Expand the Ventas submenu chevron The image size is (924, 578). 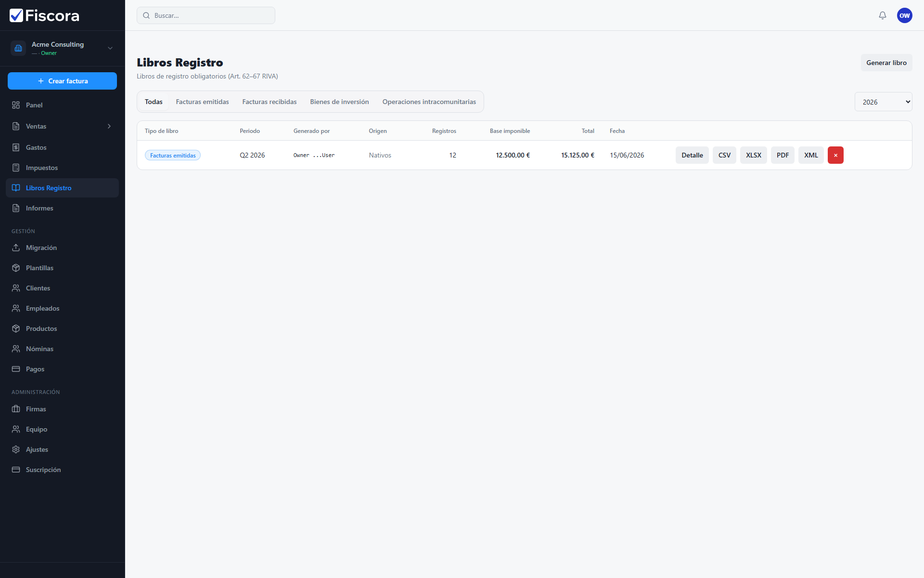(x=109, y=126)
